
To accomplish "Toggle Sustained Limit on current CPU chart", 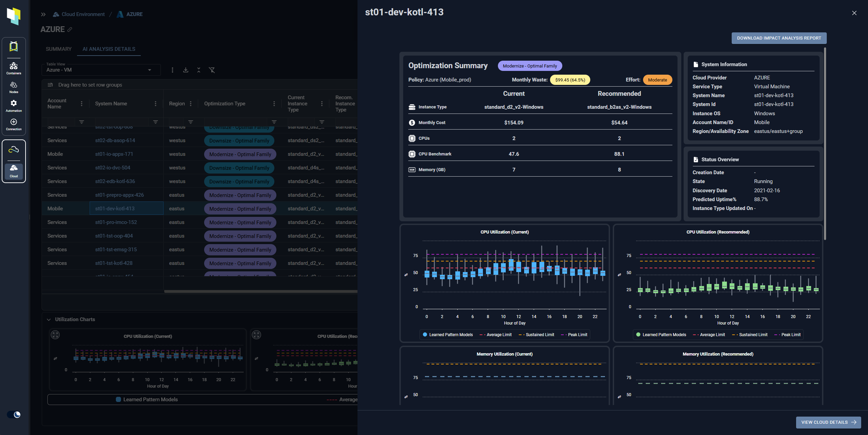I will click(536, 335).
